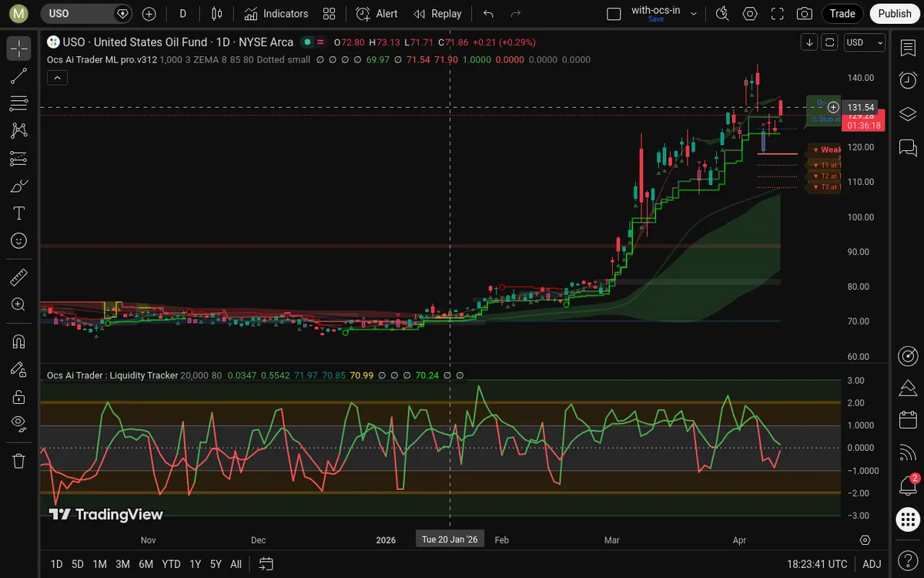Select the text annotation tool
This screenshot has height=578, width=924.
point(19,213)
